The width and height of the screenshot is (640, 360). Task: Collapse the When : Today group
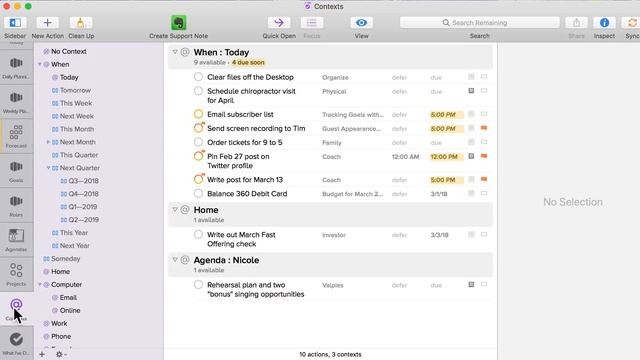[x=175, y=52]
